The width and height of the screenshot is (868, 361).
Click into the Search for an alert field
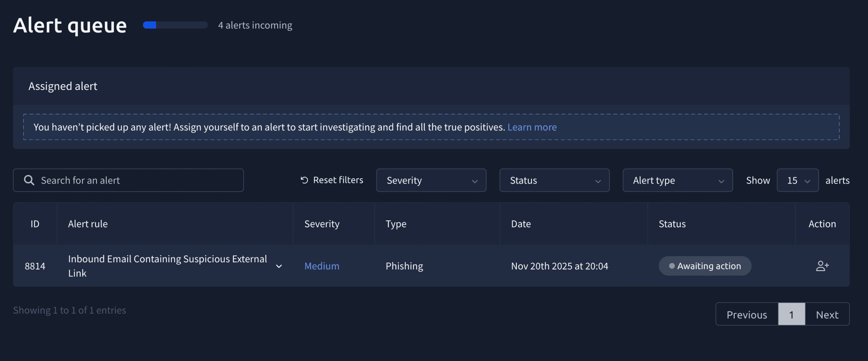(x=136, y=180)
